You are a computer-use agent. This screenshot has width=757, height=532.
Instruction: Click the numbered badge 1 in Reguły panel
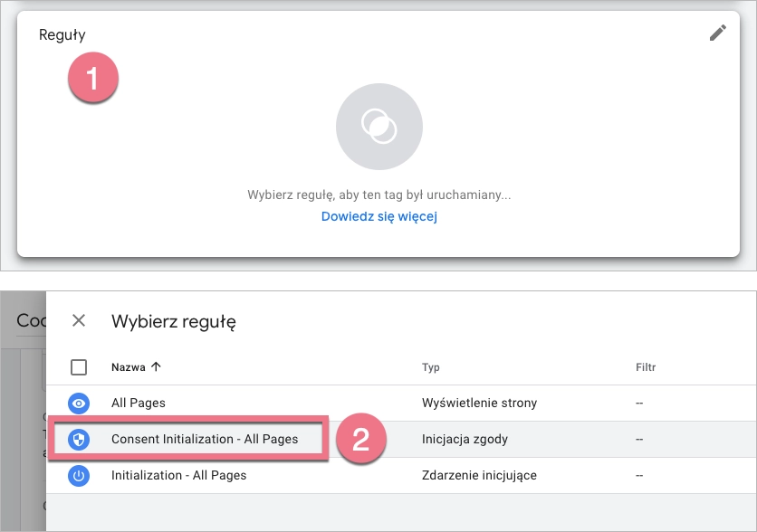(x=93, y=79)
